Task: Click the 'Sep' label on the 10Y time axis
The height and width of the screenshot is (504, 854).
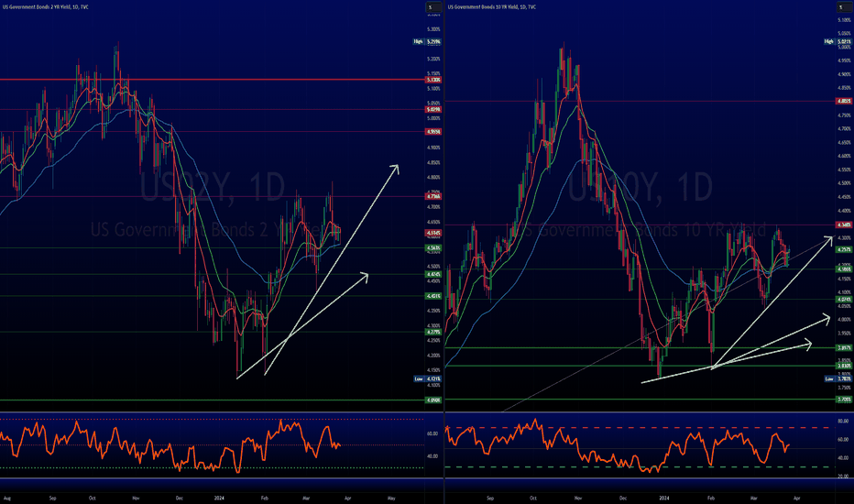Action: [490, 498]
